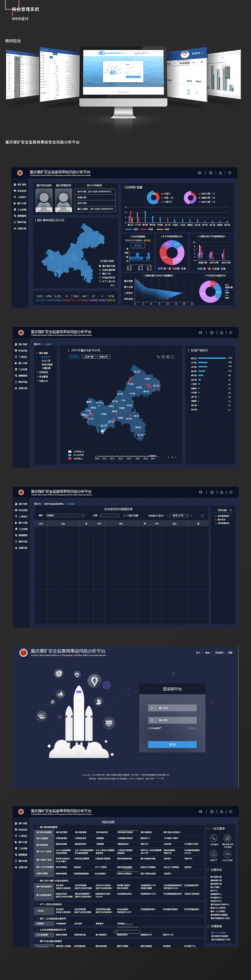This screenshot has height=980, width=251.
Task: Open the 实时数据监视 link in 相关功能 panel
Action: coord(223,516)
